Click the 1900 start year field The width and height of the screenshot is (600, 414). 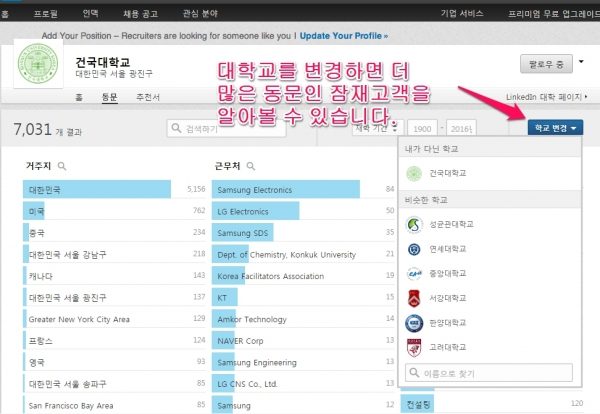422,129
